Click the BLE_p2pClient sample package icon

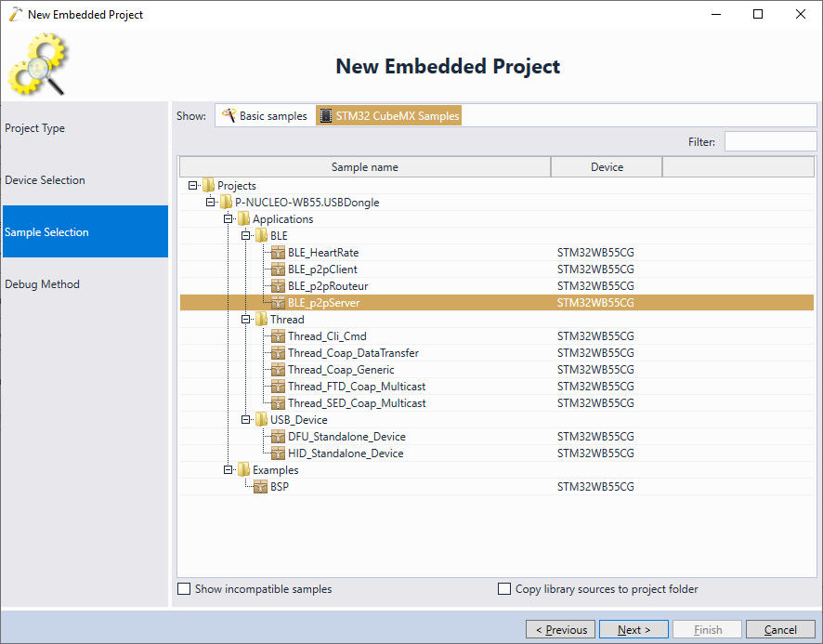tap(278, 269)
